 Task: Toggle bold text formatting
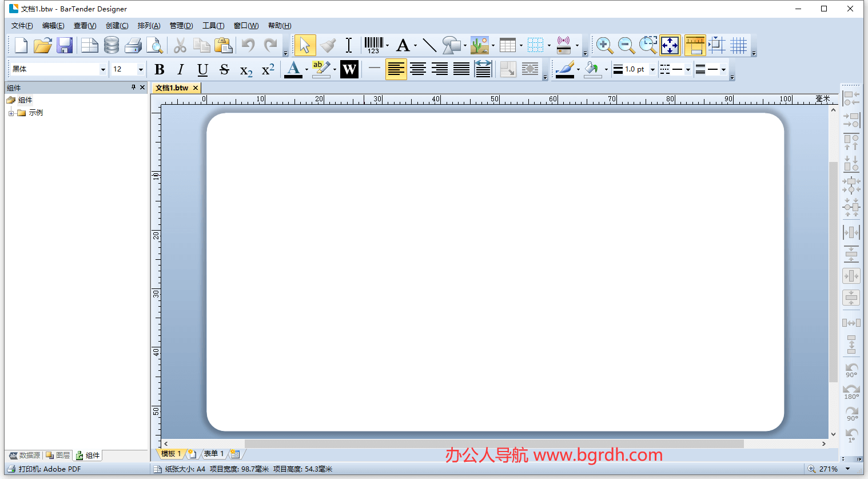[160, 69]
